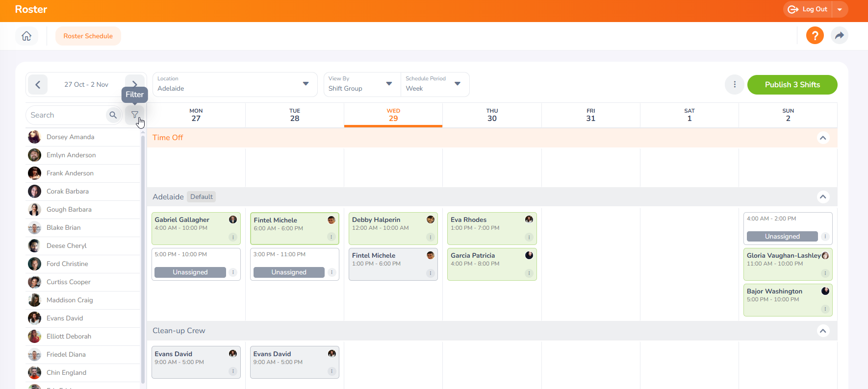Collapse the Clean-up Crew group
Image resolution: width=868 pixels, height=389 pixels.
tap(822, 331)
